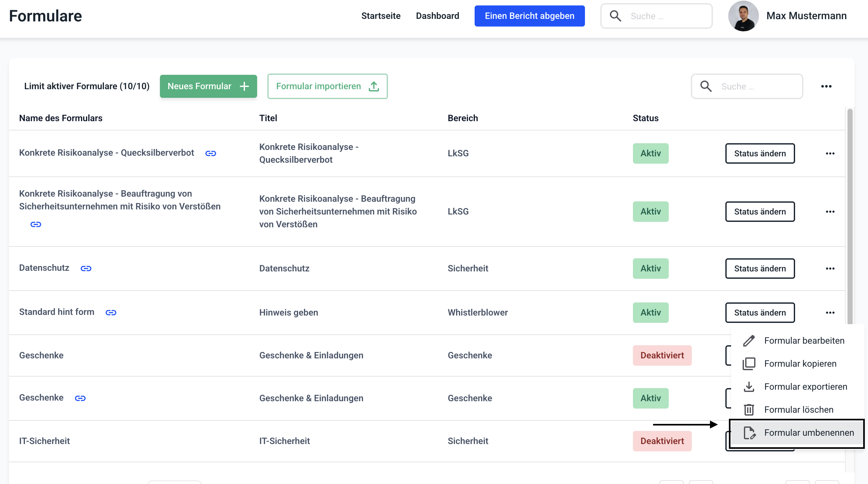868x484 pixels.
Task: Click Status ändern for Datenschutz row
Action: tap(760, 269)
